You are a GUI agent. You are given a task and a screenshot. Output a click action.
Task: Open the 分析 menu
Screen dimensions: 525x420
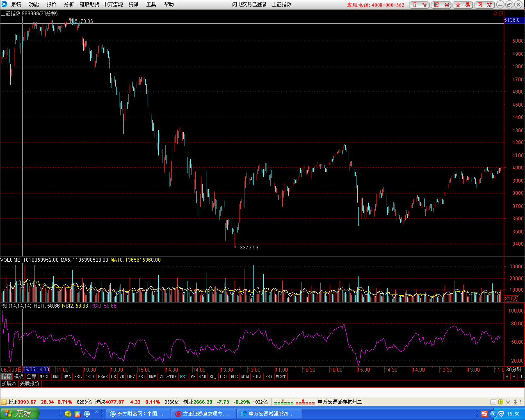click(69, 5)
